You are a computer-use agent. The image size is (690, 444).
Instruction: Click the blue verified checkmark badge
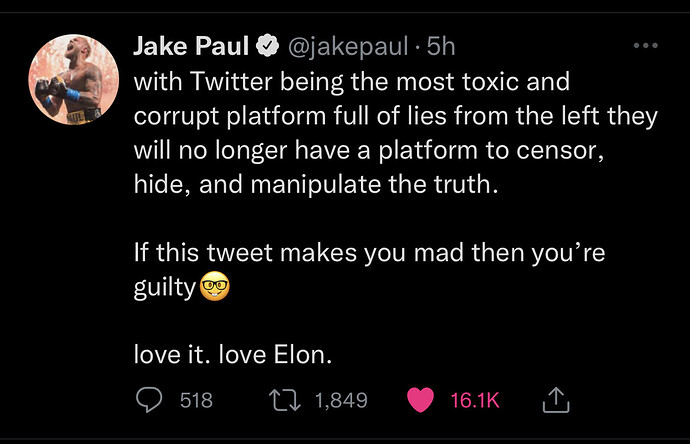tap(268, 46)
